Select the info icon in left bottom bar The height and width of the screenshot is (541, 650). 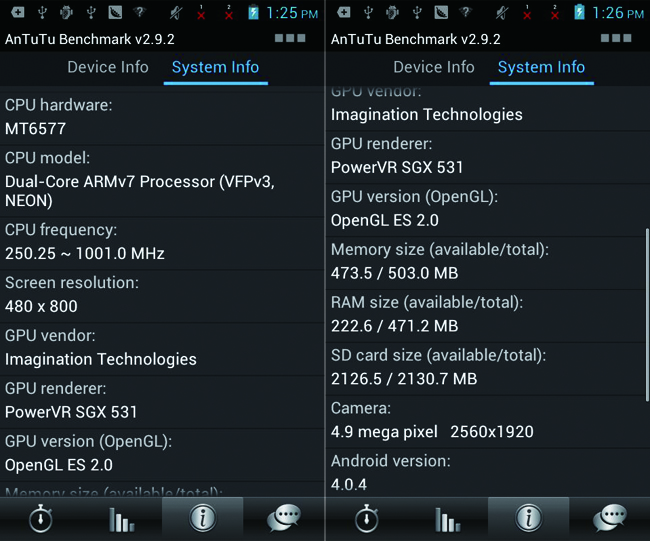(x=202, y=518)
